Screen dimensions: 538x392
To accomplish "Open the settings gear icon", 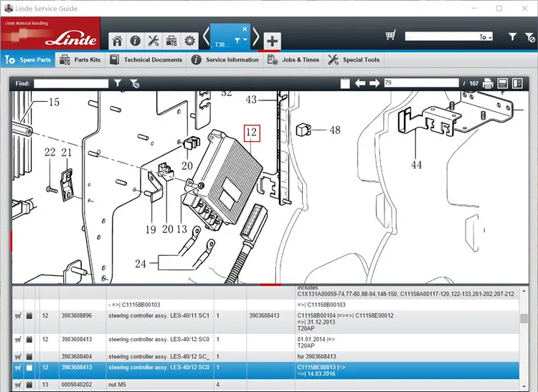I will [190, 41].
